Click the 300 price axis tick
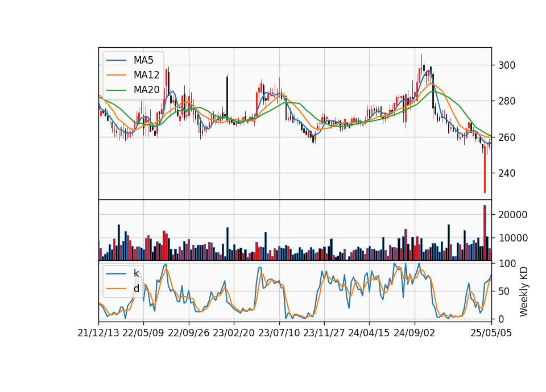Image resolution: width=546 pixels, height=392 pixels. pyautogui.click(x=507, y=65)
